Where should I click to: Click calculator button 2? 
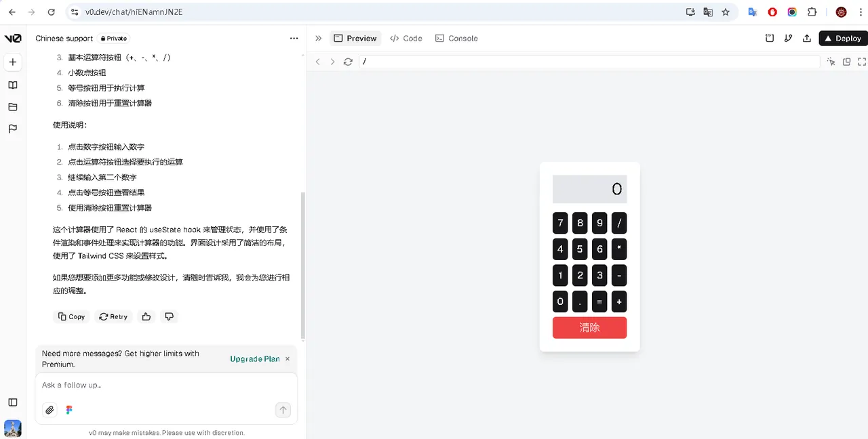tap(580, 276)
